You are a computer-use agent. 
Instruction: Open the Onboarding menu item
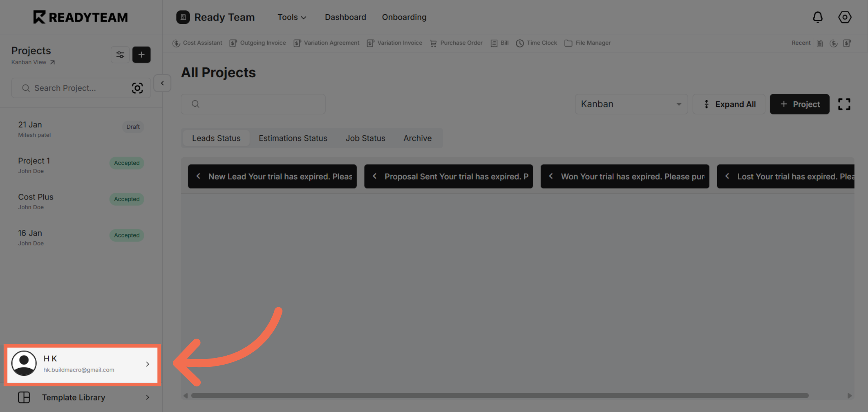[404, 17]
